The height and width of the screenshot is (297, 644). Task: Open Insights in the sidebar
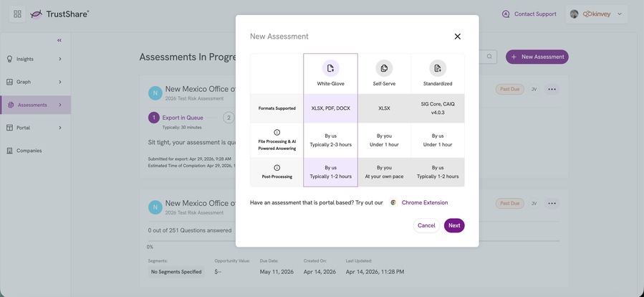[35, 59]
